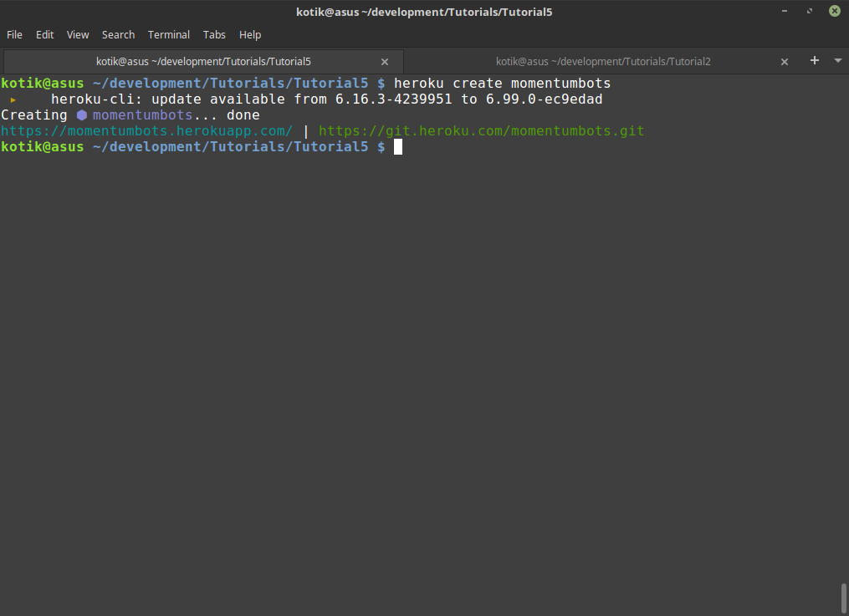Close the terminal window
The image size is (849, 616).
pyautogui.click(x=835, y=11)
